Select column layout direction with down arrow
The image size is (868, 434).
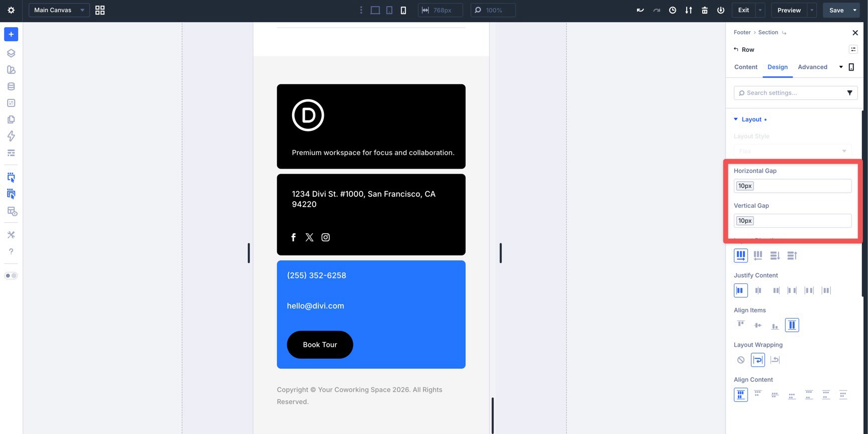[775, 255]
